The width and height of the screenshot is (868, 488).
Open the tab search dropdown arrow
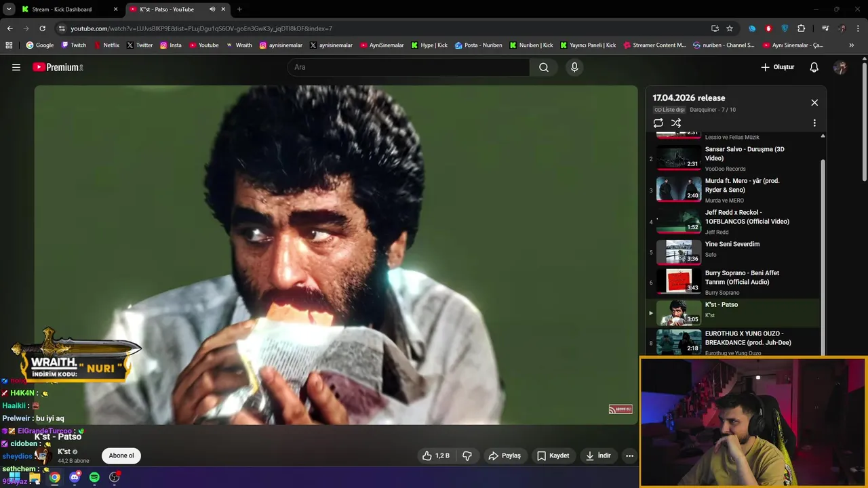[x=8, y=9]
